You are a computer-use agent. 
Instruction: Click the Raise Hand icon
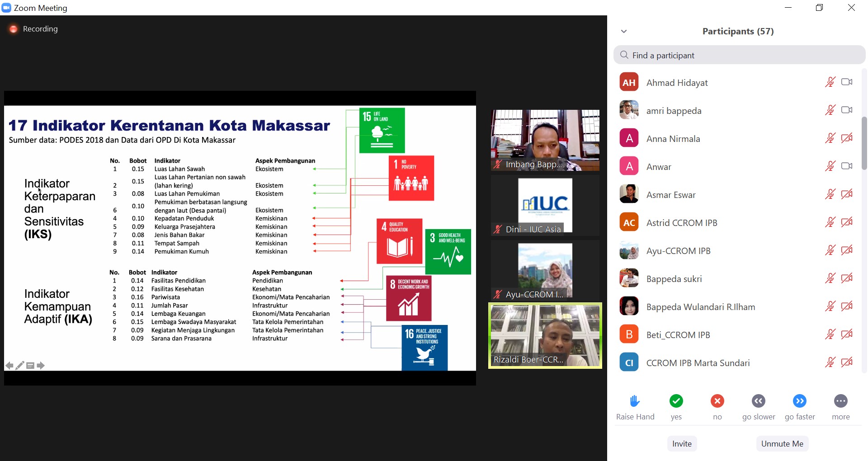pyautogui.click(x=635, y=401)
